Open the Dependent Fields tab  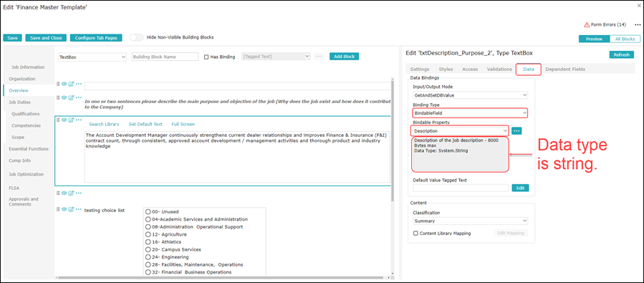point(565,69)
